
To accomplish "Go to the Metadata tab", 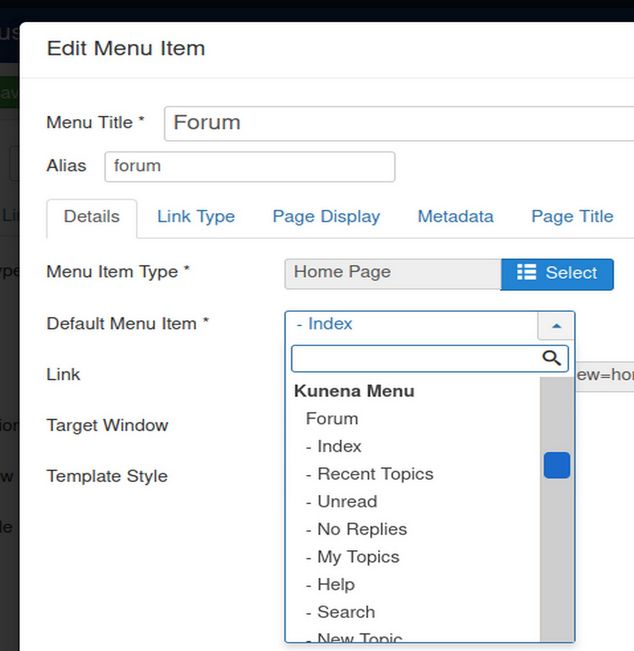I will pyautogui.click(x=455, y=217).
